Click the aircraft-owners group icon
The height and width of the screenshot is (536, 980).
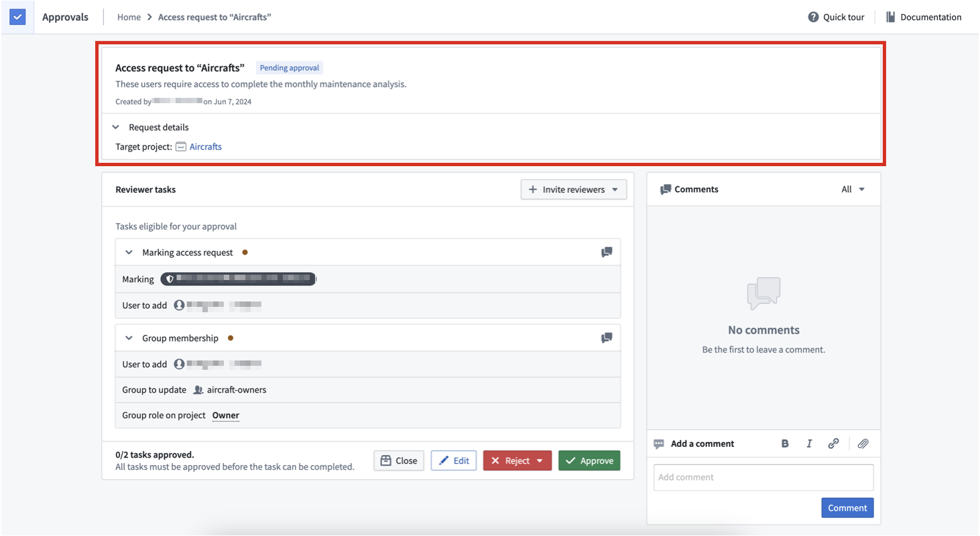coord(198,390)
